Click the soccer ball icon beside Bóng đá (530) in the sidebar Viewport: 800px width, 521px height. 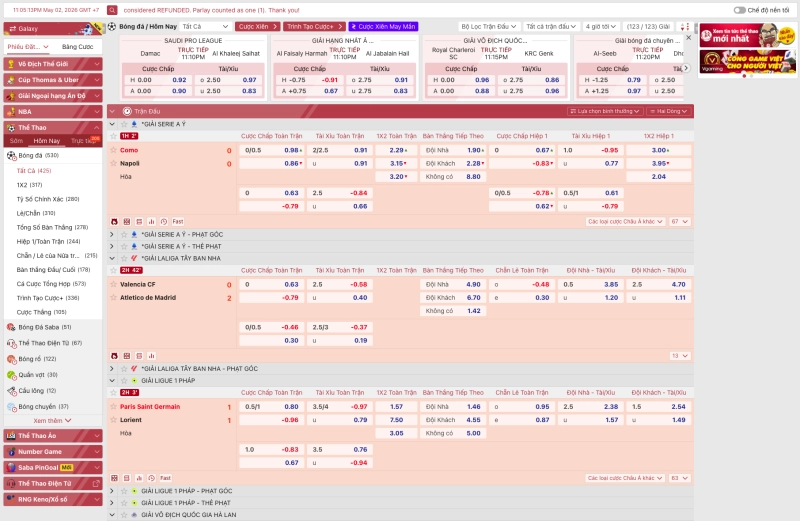[11, 156]
